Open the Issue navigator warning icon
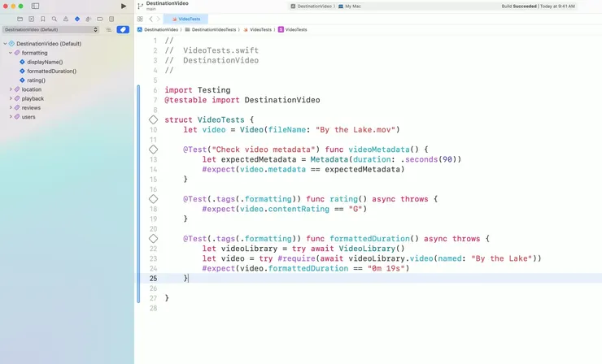Screen dimensions: 602x364 pos(66,19)
